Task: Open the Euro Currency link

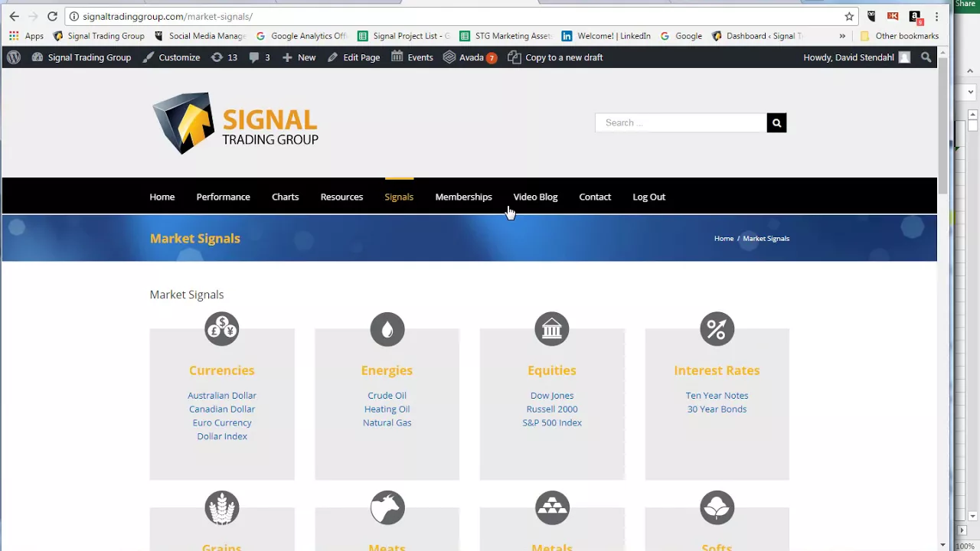Action: (222, 422)
